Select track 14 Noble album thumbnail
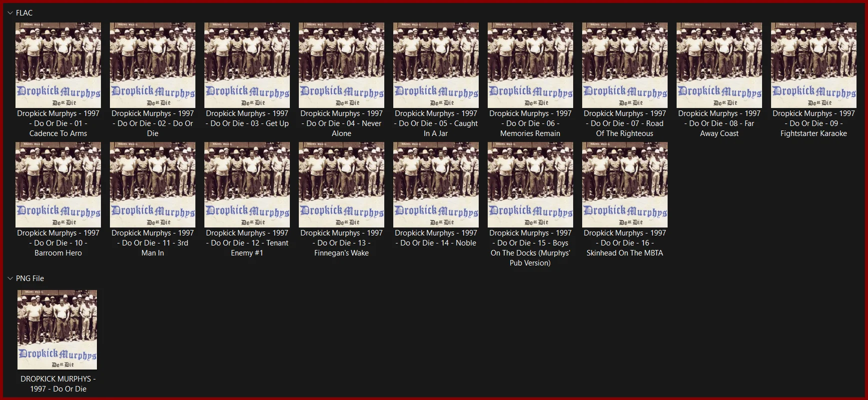 436,184
